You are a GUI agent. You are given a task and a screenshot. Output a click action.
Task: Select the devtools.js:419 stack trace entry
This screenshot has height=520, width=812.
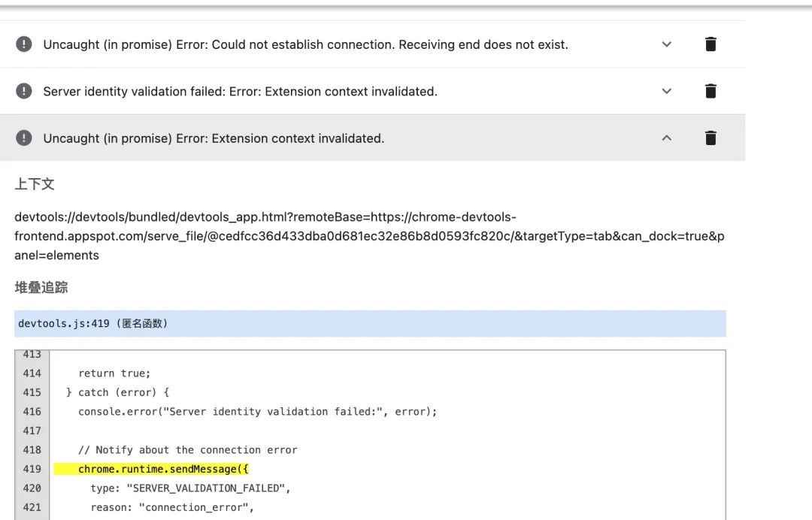coord(370,324)
